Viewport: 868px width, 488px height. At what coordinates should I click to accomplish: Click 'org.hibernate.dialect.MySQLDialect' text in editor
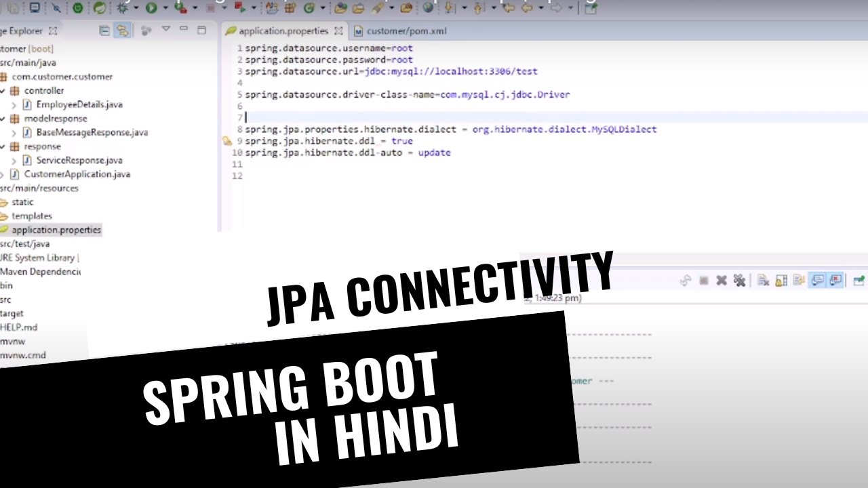pyautogui.click(x=564, y=129)
